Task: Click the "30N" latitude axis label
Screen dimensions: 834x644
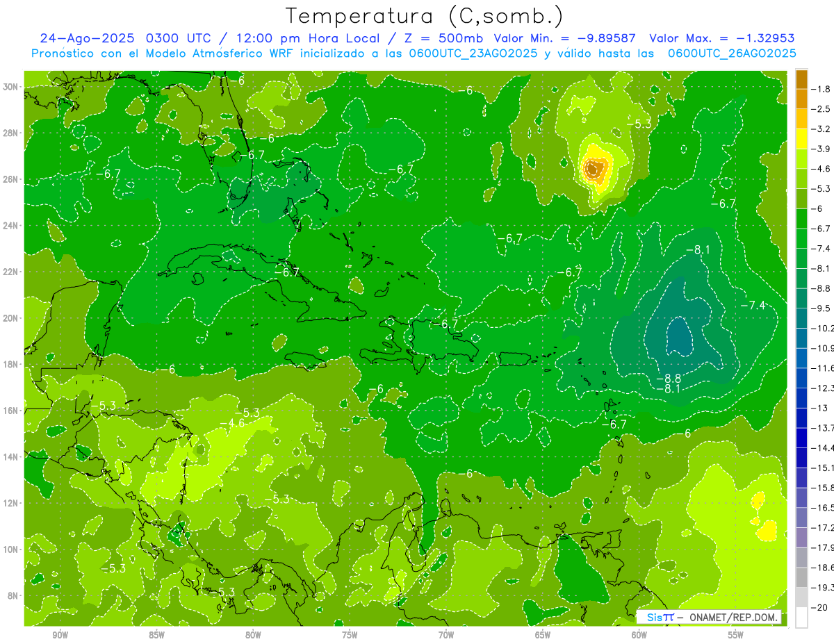Action: point(12,87)
